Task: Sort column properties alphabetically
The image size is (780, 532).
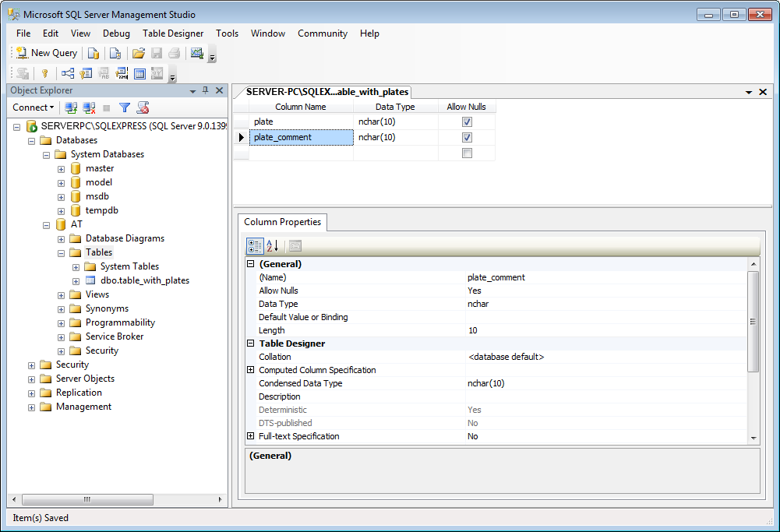Action: [272, 246]
